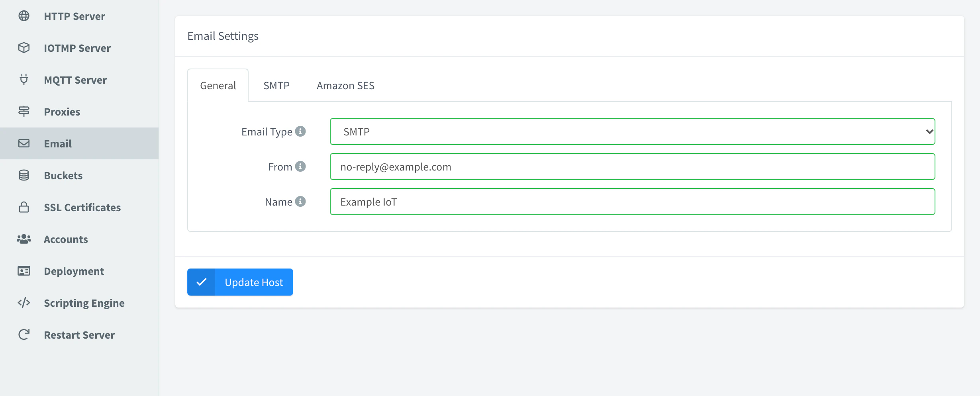The width and height of the screenshot is (980, 396).
Task: Focus the From email address field
Action: tap(633, 167)
